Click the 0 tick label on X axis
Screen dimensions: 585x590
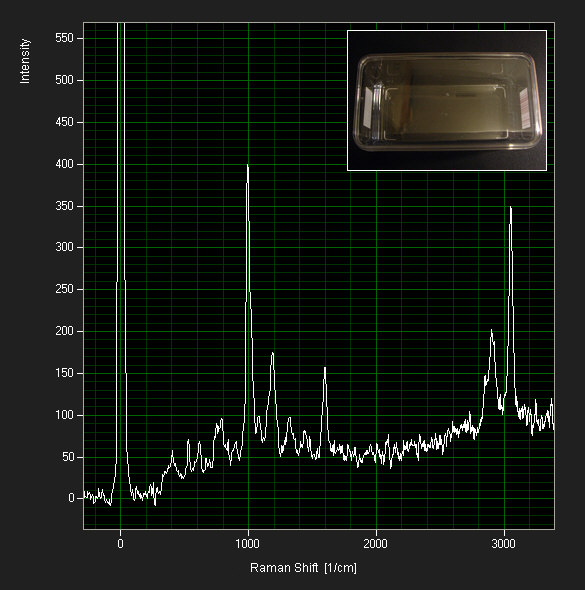(x=120, y=544)
